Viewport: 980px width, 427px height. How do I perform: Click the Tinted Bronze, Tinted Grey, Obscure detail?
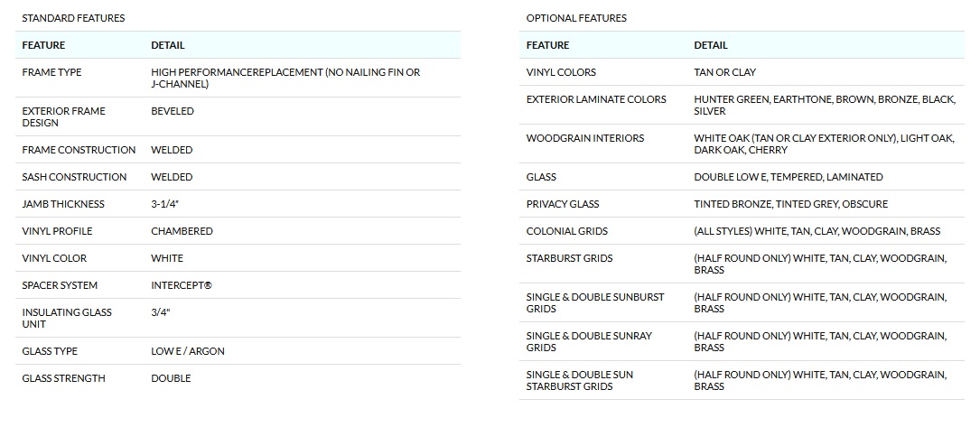click(x=790, y=204)
